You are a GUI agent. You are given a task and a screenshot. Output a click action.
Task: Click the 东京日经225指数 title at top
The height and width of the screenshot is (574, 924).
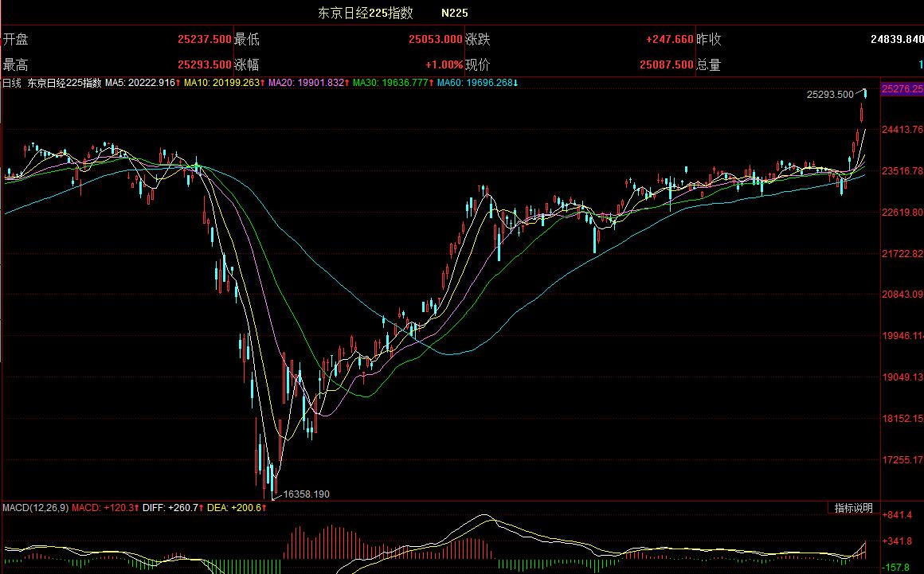(x=366, y=13)
